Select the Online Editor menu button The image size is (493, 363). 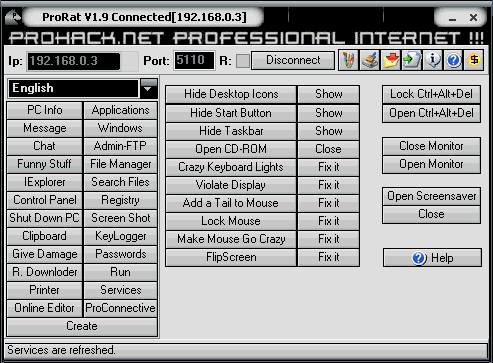tap(44, 308)
